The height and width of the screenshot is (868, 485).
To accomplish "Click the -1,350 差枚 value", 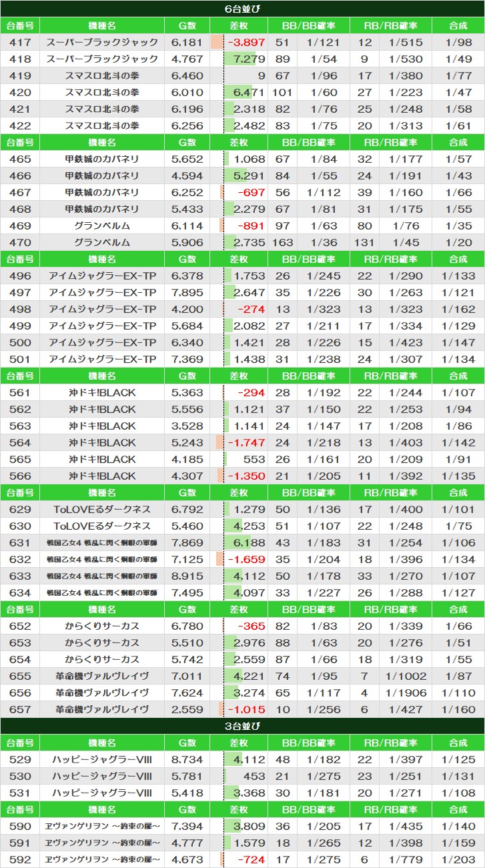I will point(246,476).
